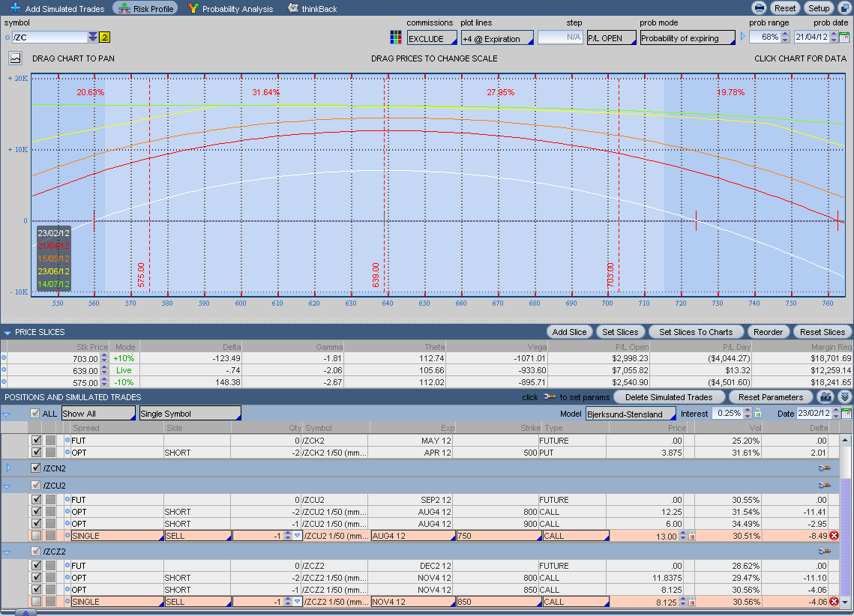The height and width of the screenshot is (616, 854).
Task: Click the colored grid icon beside commissions
Action: tap(396, 37)
